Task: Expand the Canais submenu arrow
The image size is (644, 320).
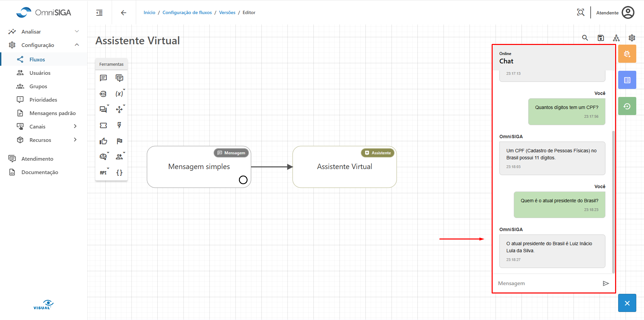Action: (75, 126)
